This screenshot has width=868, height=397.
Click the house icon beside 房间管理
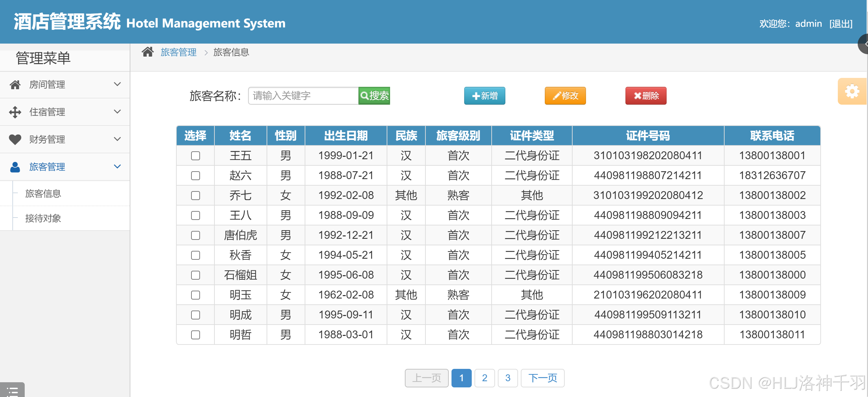(x=15, y=85)
